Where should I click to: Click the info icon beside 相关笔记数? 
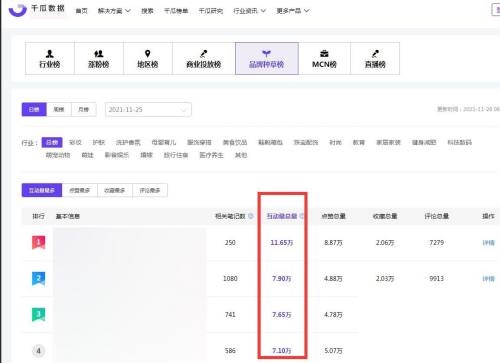coord(251,216)
